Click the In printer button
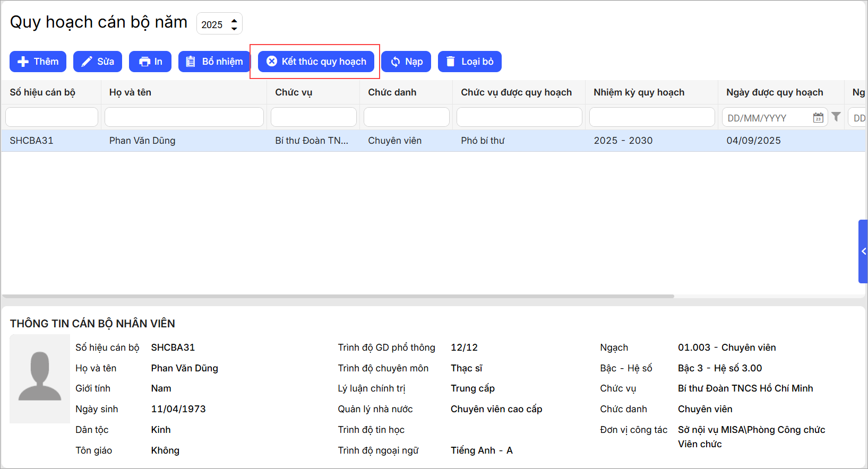The width and height of the screenshot is (868, 469). (x=150, y=62)
